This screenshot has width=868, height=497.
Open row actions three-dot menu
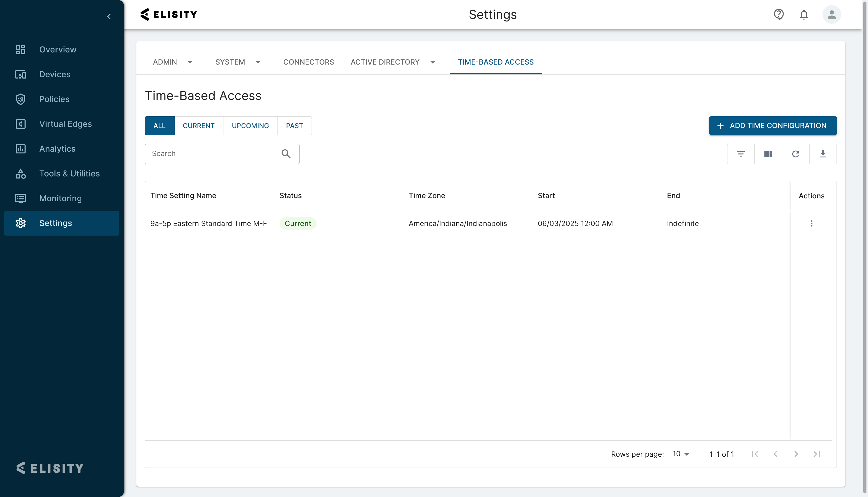pos(811,224)
